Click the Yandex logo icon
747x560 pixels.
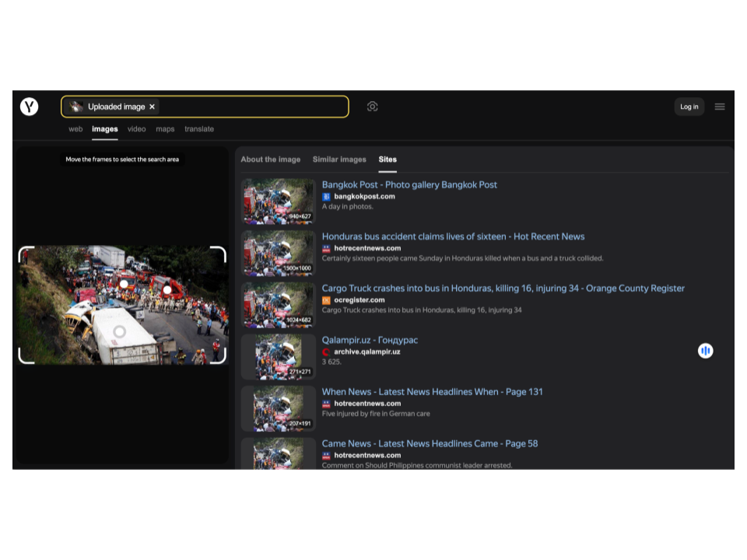[x=30, y=107]
